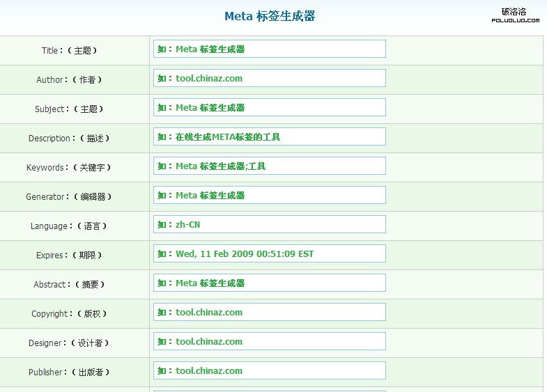Select the Language text box
Screen dimensions: 547x392
(269, 225)
